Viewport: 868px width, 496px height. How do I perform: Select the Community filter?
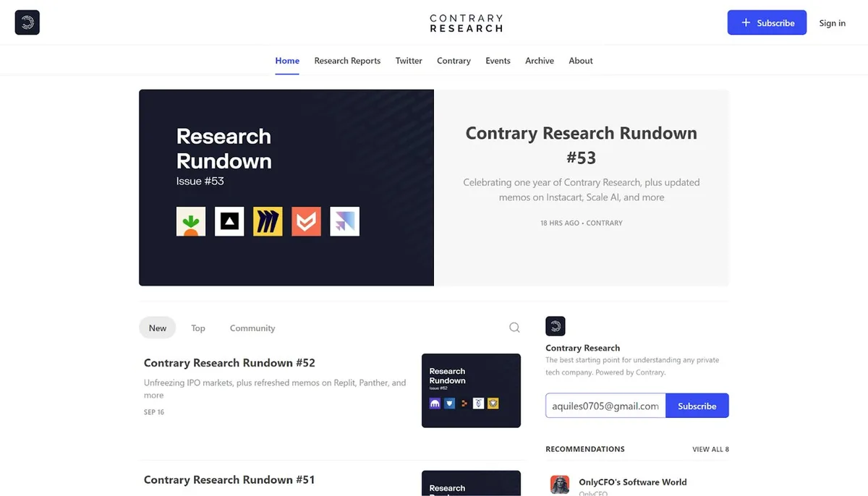point(252,328)
